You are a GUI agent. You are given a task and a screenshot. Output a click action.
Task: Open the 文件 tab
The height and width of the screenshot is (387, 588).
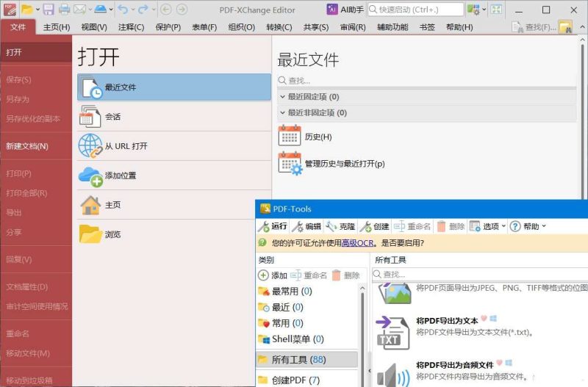(18, 27)
